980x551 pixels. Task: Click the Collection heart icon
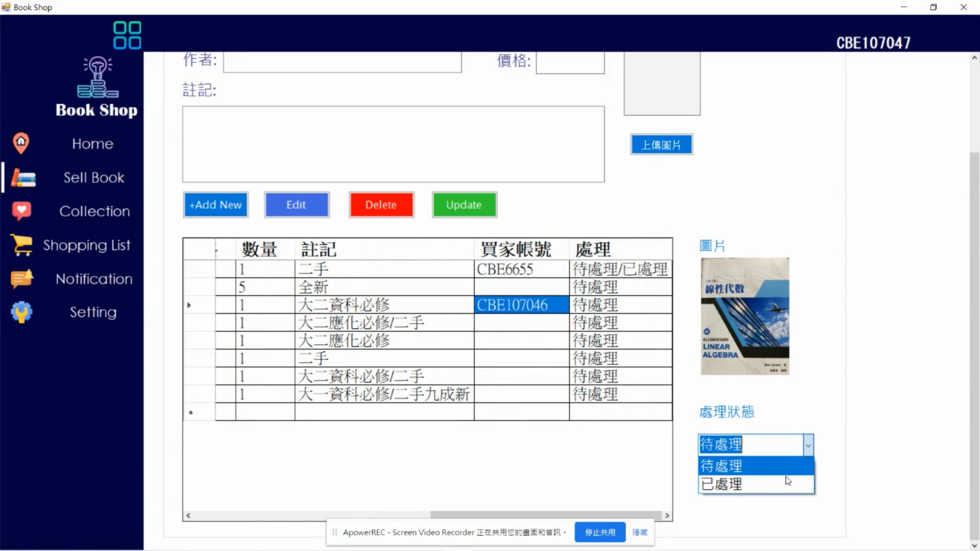21,211
